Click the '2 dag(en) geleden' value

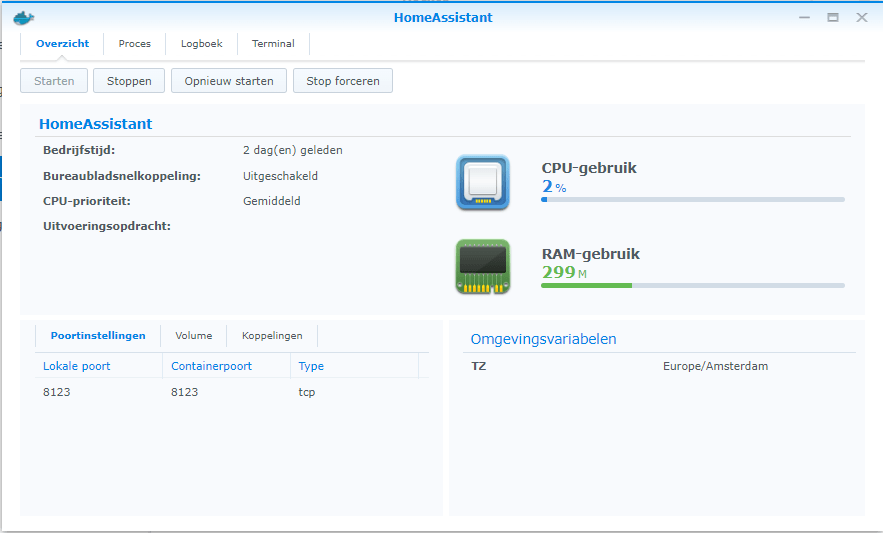[293, 150]
